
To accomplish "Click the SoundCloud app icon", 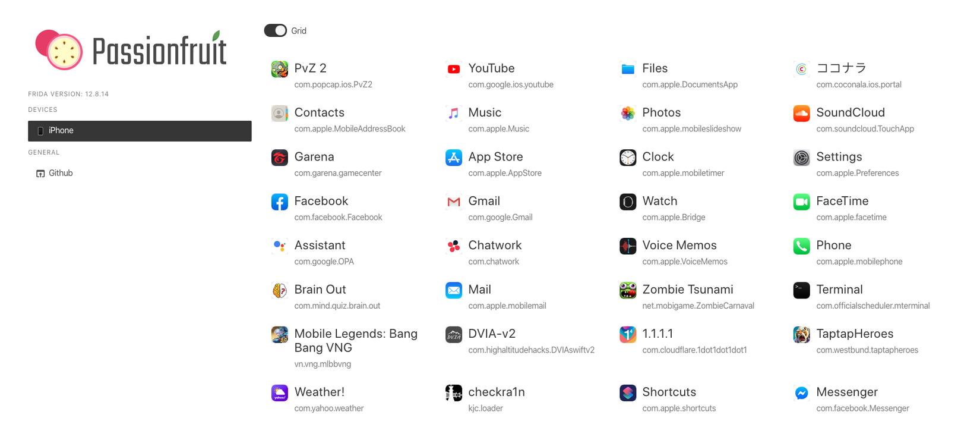I will 802,114.
